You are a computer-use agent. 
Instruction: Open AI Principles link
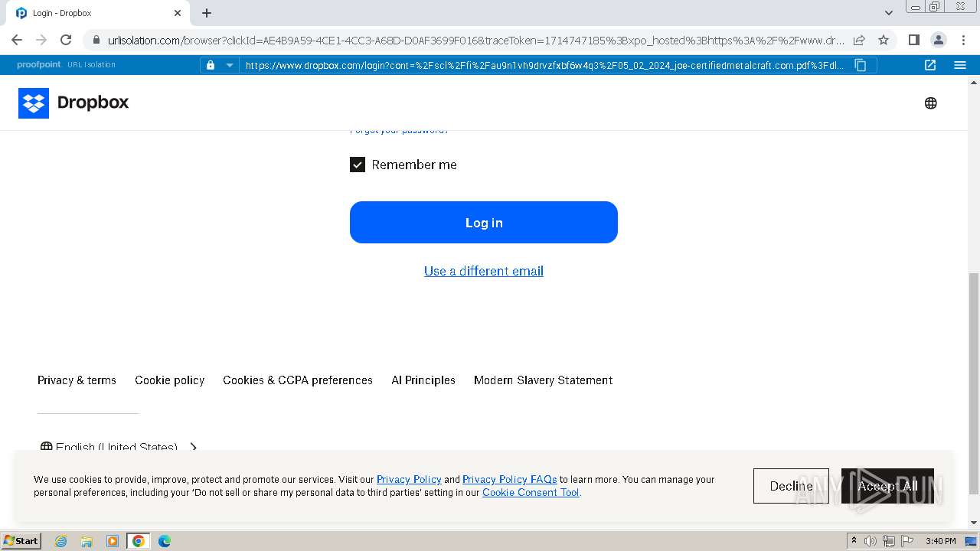423,380
